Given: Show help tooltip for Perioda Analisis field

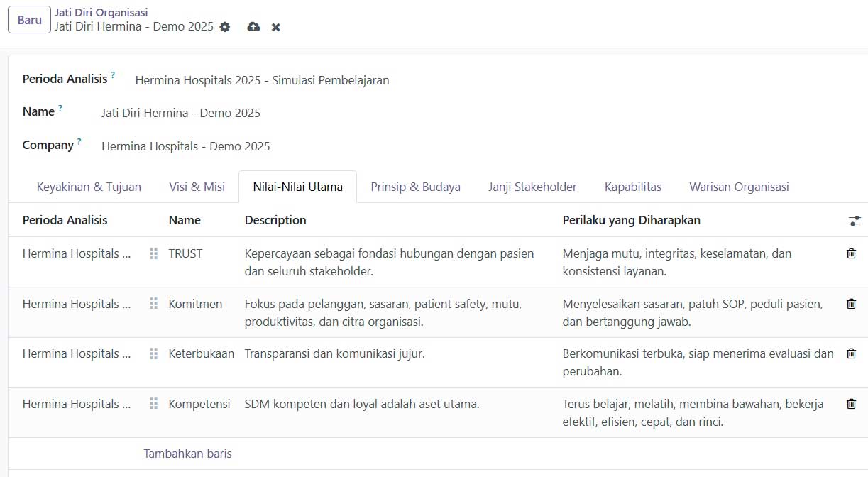Looking at the screenshot, I should (x=113, y=75).
